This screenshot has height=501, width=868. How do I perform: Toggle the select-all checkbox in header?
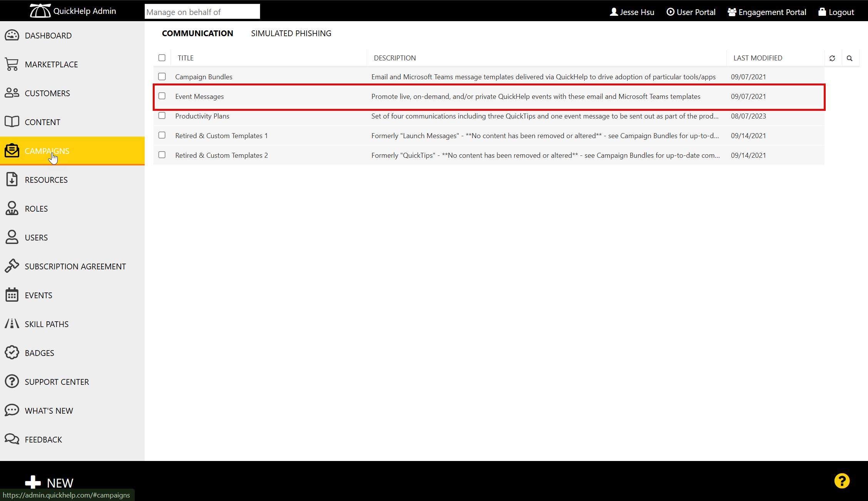click(162, 58)
